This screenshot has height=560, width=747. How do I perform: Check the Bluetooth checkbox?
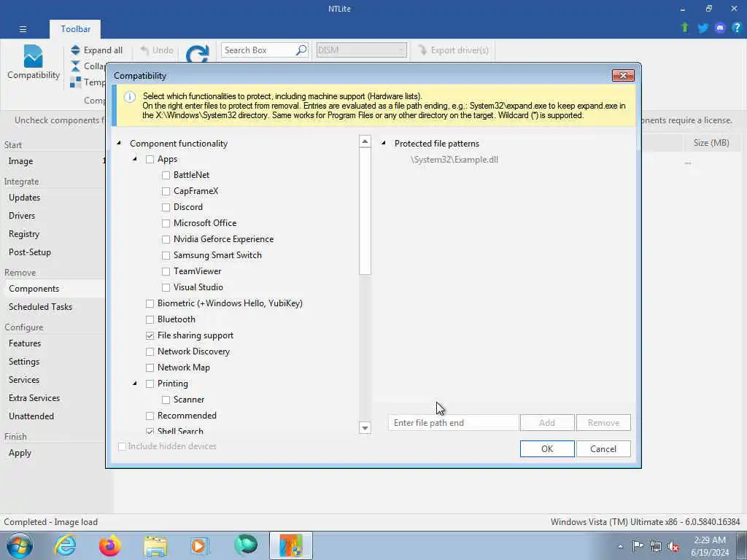click(x=150, y=319)
